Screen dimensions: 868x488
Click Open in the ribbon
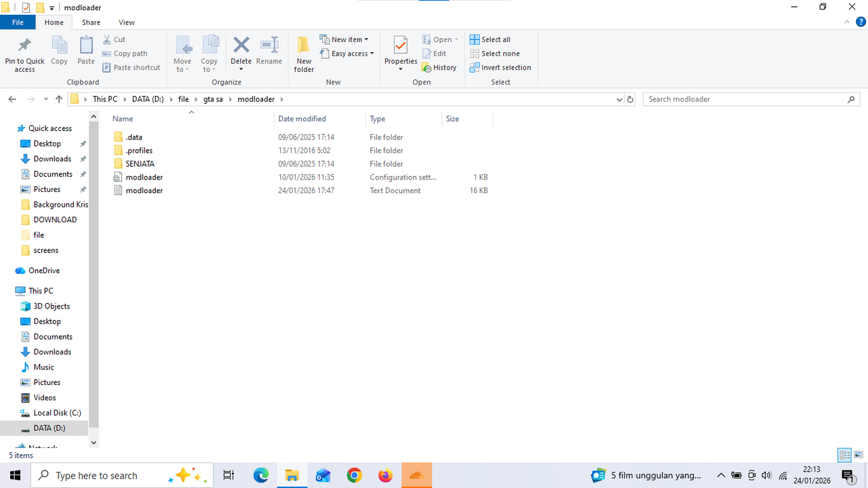pyautogui.click(x=440, y=39)
